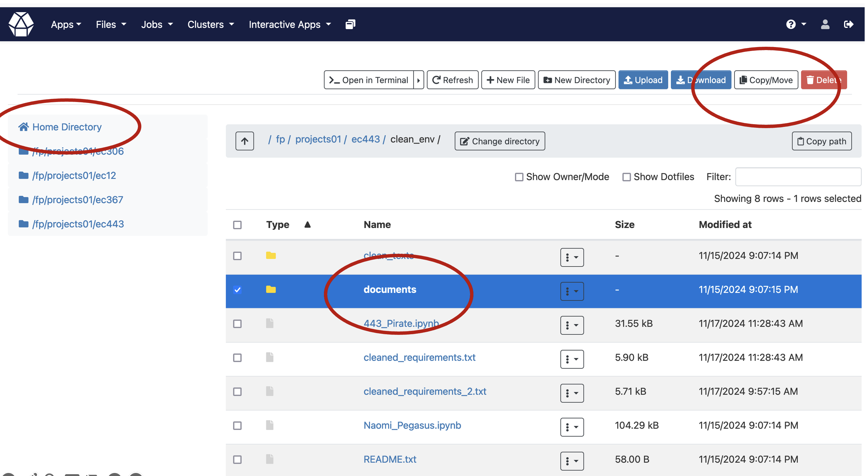Sort by the Name column header
This screenshot has width=868, height=476.
tap(377, 224)
